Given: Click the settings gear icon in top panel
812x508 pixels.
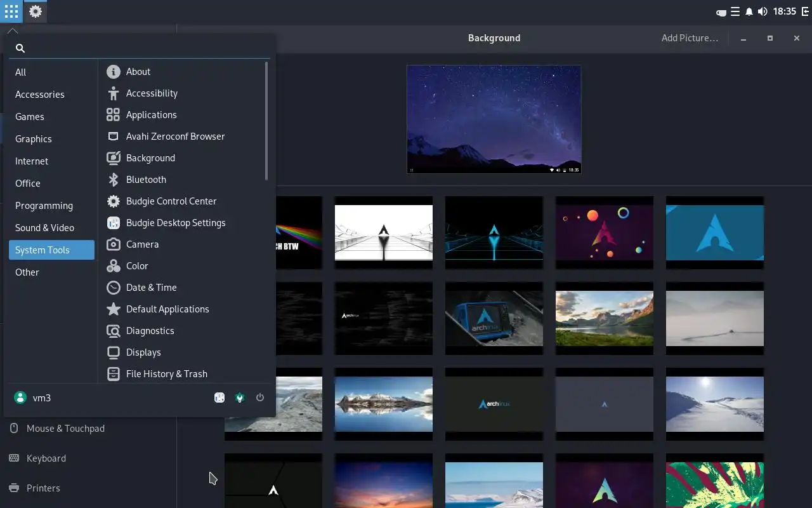Looking at the screenshot, I should tap(36, 11).
